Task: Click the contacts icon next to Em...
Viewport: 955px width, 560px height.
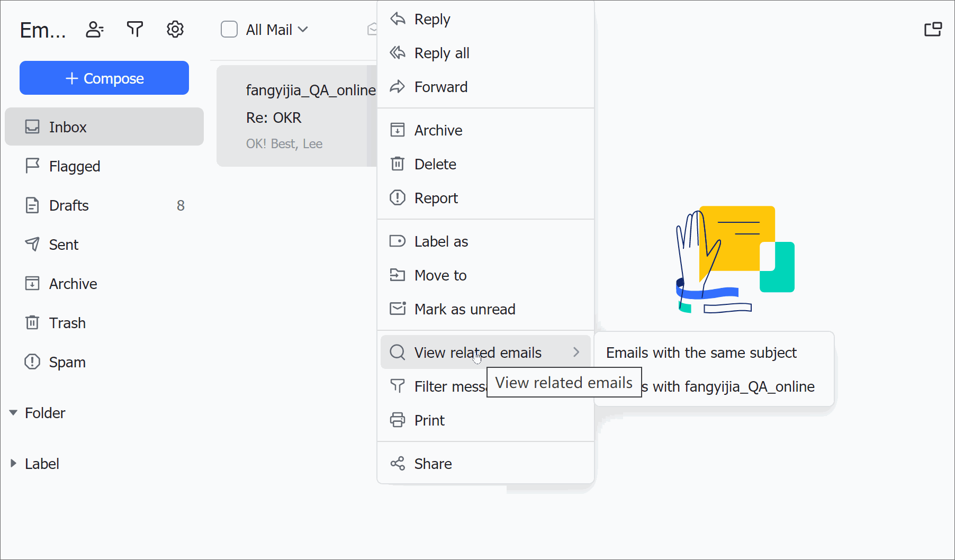Action: pos(95,29)
